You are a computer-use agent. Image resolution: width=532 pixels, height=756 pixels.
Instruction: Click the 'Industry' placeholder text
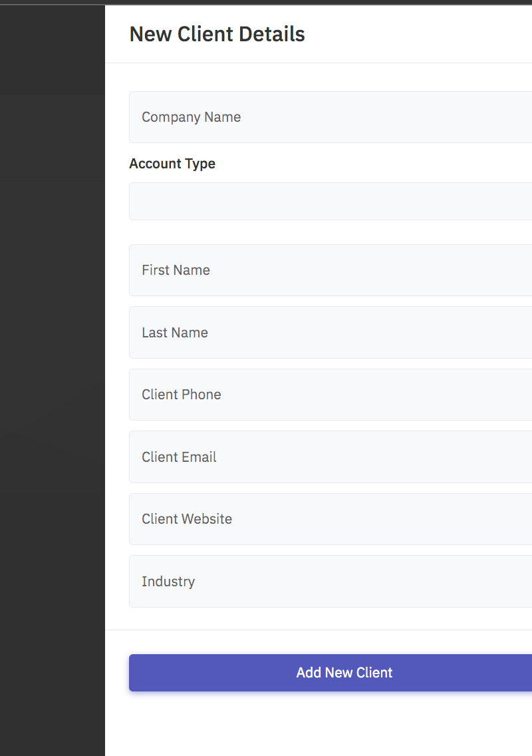tap(168, 582)
